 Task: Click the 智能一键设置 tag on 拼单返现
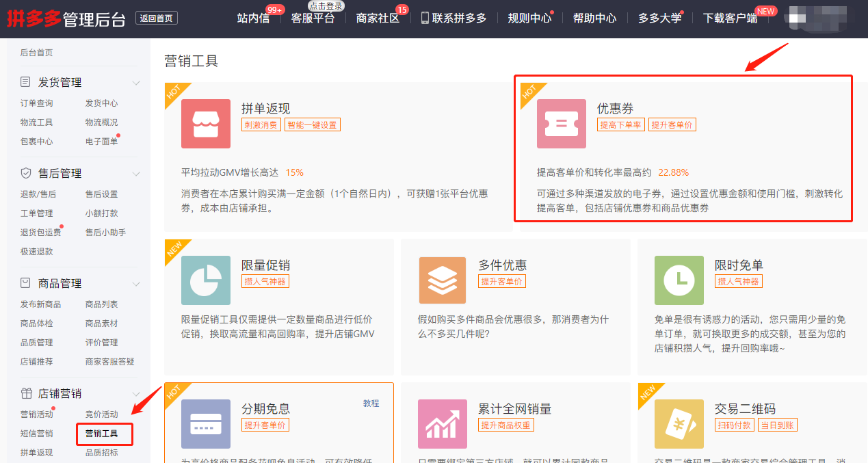click(x=312, y=124)
